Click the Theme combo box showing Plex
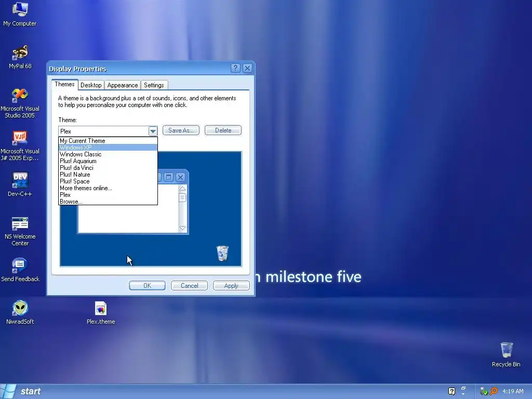The height and width of the screenshot is (399, 532). pos(108,131)
